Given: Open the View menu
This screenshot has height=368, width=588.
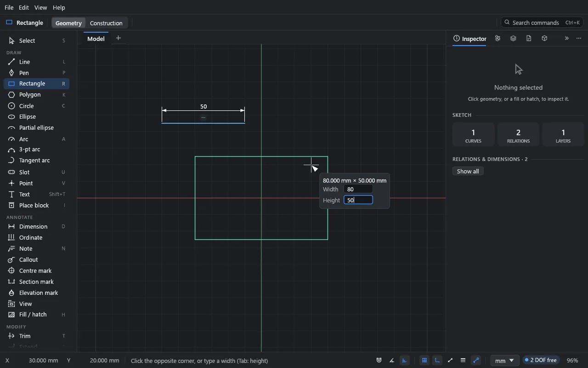Looking at the screenshot, I should point(40,7).
